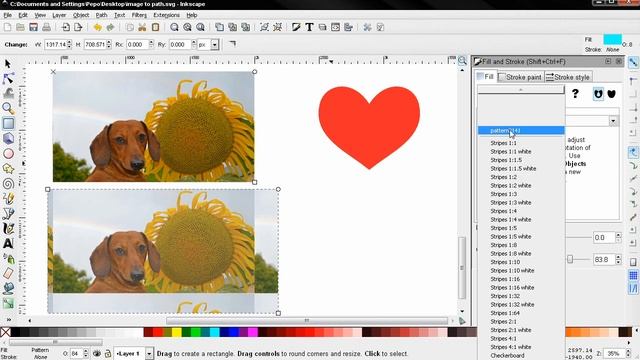Pick magenta swatch in palette
Screen dimensions: 640x360
pos(253,332)
